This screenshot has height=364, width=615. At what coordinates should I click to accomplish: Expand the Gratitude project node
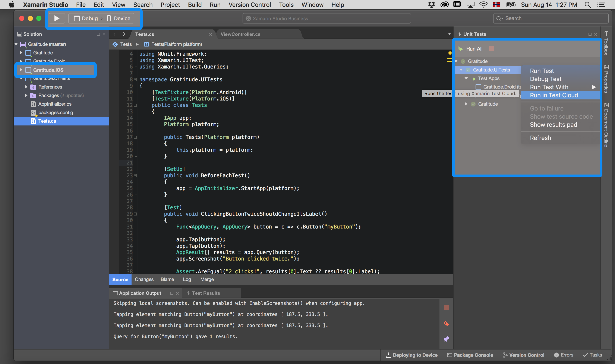[21, 53]
